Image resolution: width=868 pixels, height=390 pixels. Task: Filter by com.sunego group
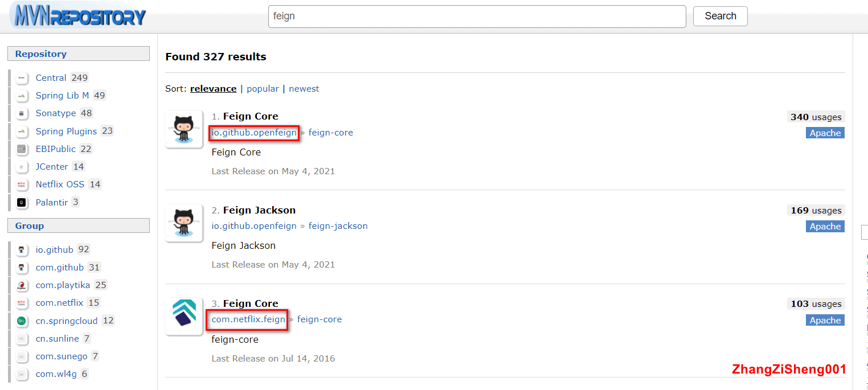(62, 356)
